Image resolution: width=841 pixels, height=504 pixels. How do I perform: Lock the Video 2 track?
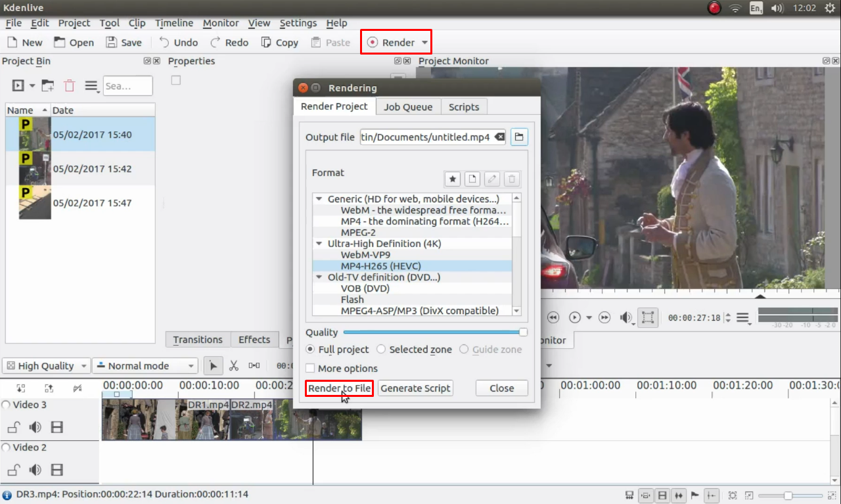(x=13, y=469)
